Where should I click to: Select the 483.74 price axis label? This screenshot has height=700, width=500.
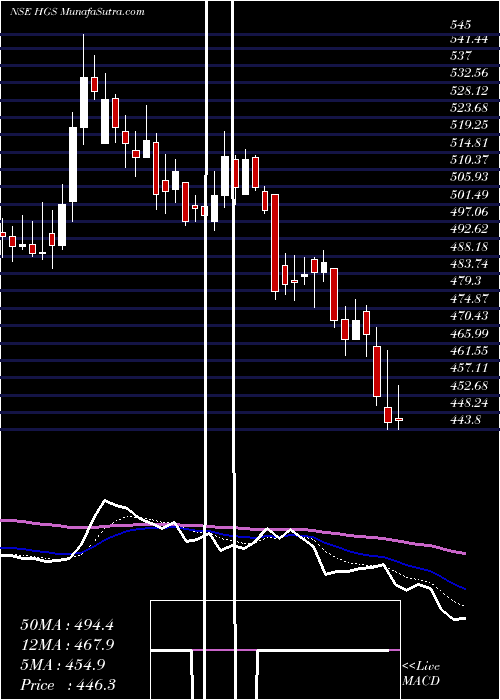point(469,264)
